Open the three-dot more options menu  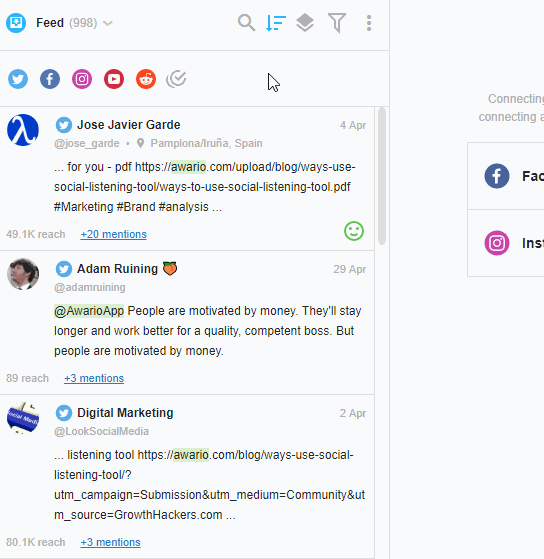[369, 23]
